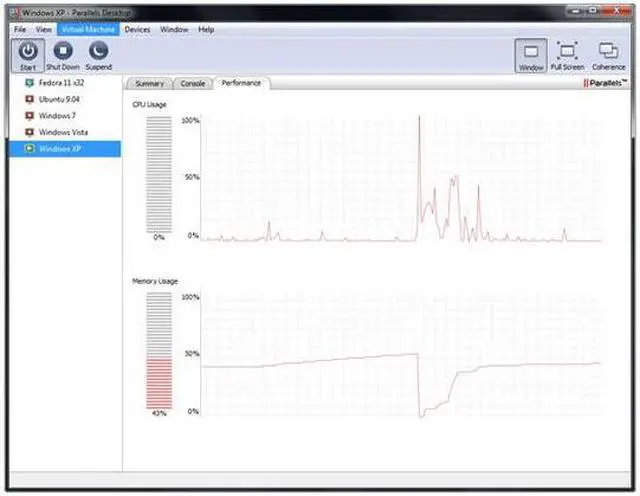This screenshot has height=496, width=640.
Task: Select Ubuntu 9.04 in VM list
Action: click(x=65, y=99)
